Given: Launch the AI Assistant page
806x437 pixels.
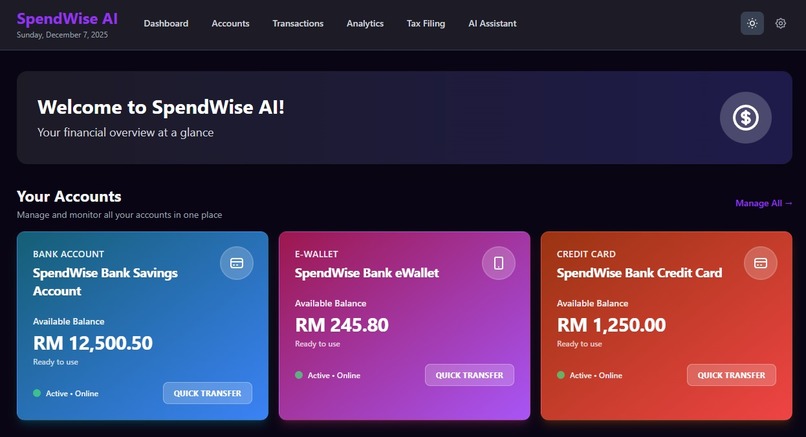Looking at the screenshot, I should pyautogui.click(x=492, y=24).
